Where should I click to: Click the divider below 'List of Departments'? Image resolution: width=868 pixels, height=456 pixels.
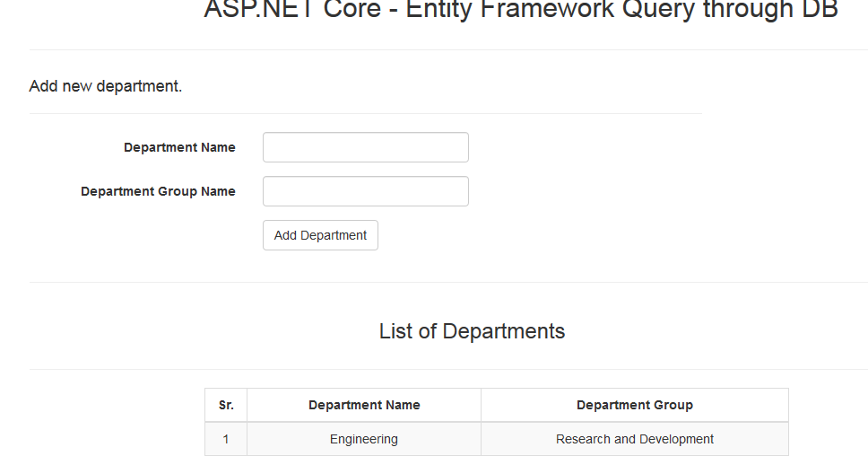coord(448,369)
